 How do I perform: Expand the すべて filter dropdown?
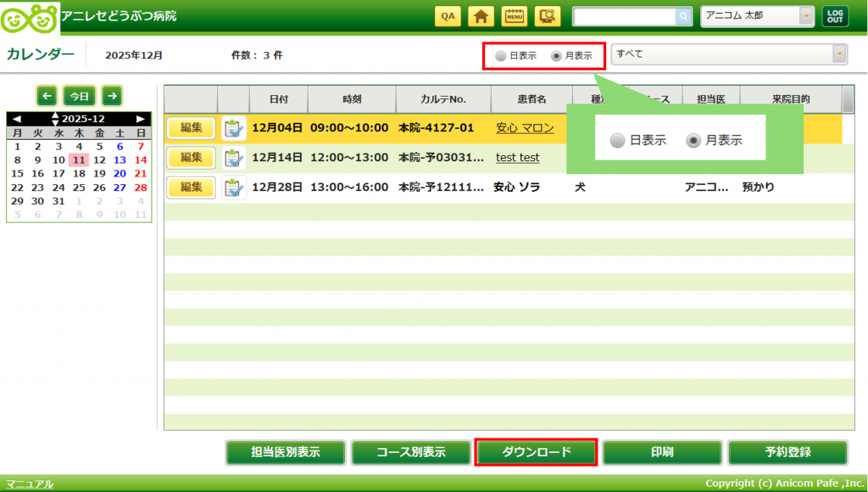[x=839, y=54]
